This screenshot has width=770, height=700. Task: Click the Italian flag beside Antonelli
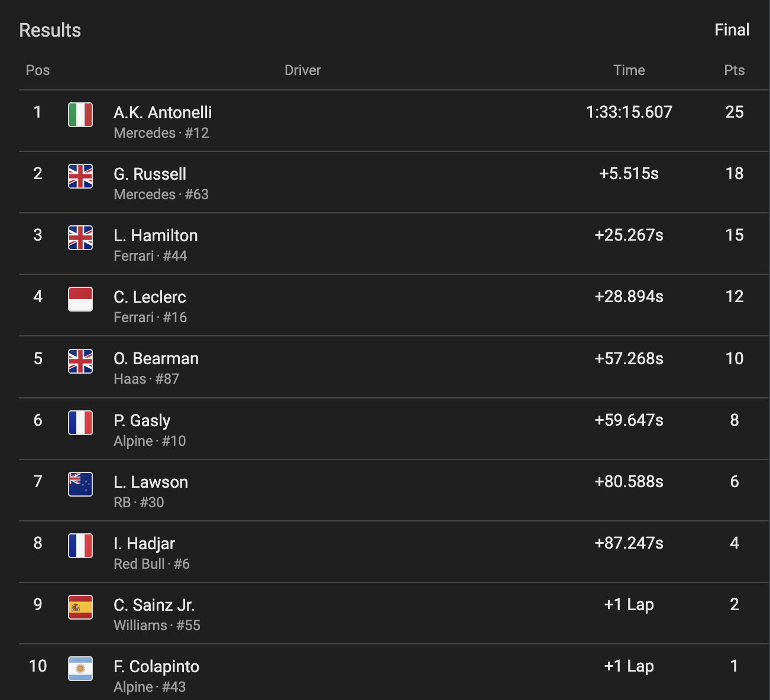click(x=80, y=115)
